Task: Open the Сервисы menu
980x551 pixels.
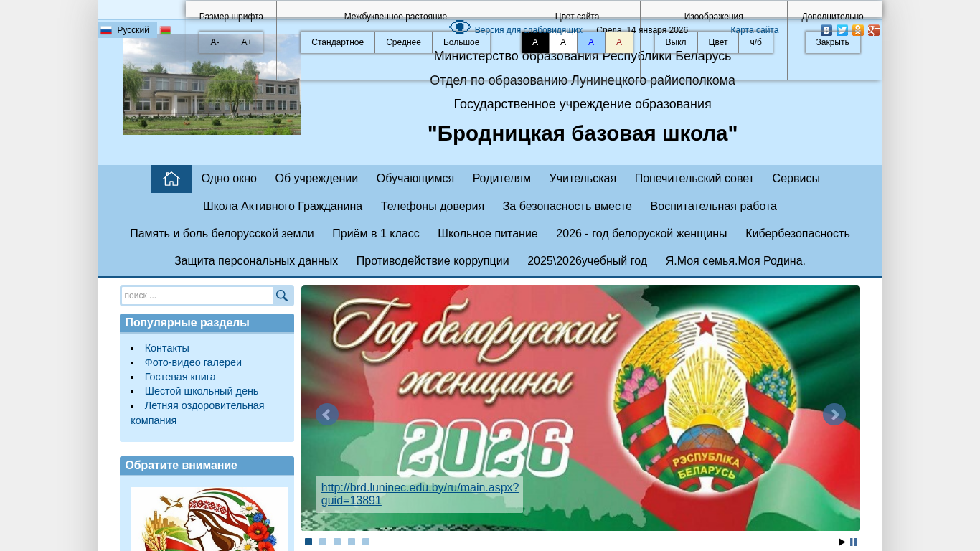Action: tap(796, 179)
